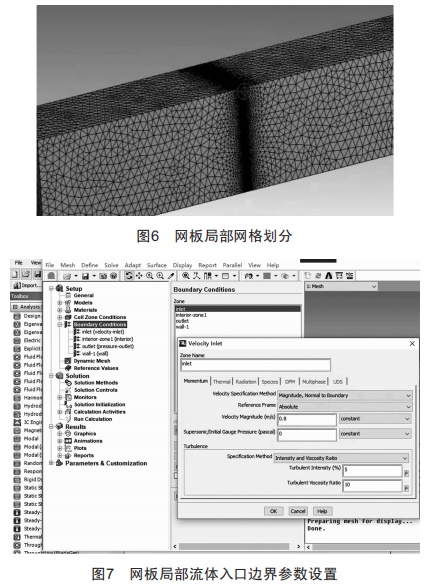Click the Turbulent Intensity value field
431x585 pixels.
[x=372, y=470]
